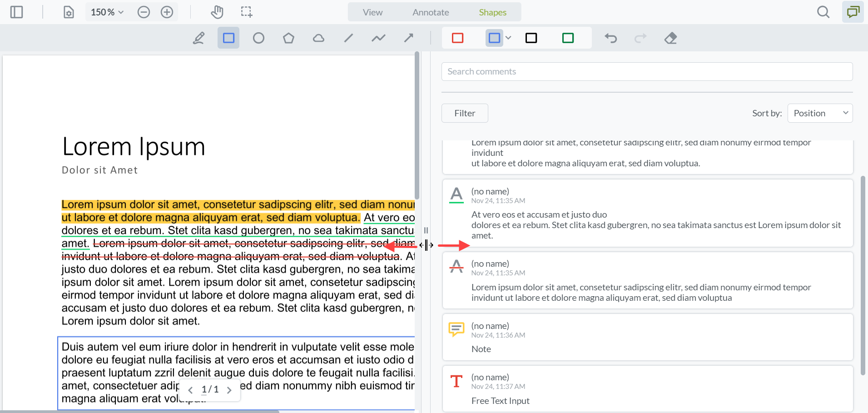Image resolution: width=868 pixels, height=413 pixels.
Task: Click the document horizontal scrollbar
Action: click(x=139, y=411)
